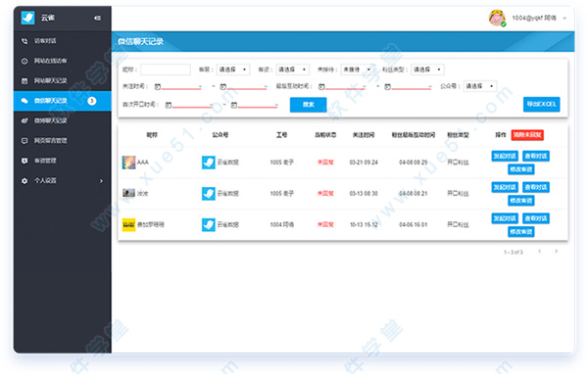Click the blue 搜索 button
588x374 pixels.
click(x=309, y=105)
